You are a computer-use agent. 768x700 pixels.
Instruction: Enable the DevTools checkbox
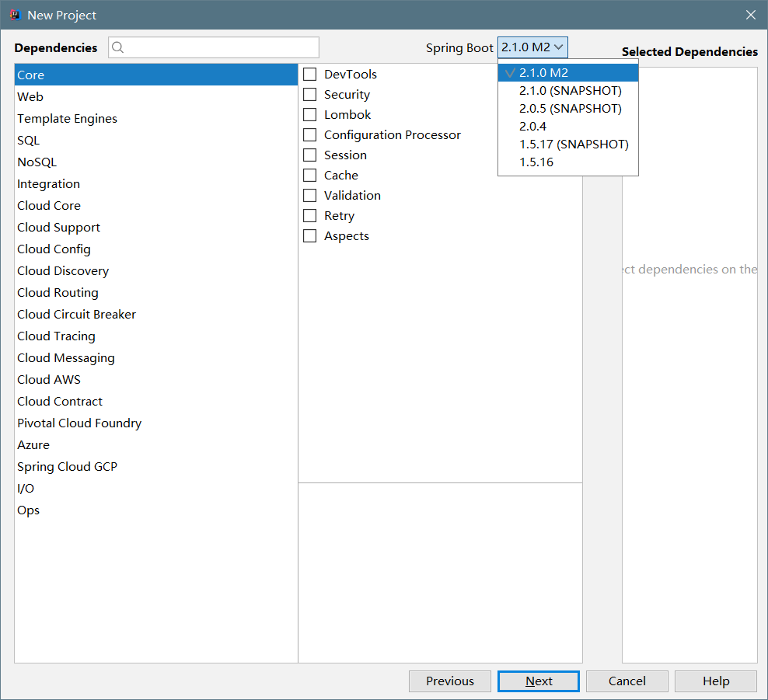point(310,75)
